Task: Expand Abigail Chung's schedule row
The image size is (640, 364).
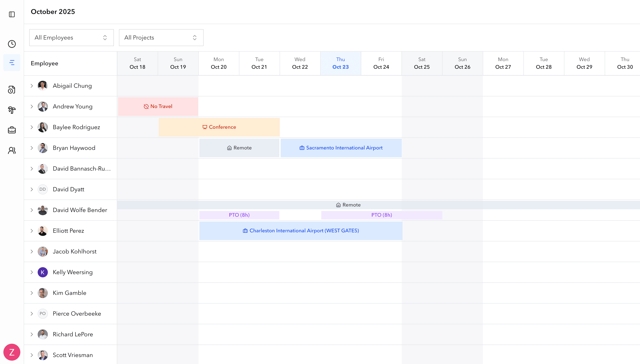Action: coord(32,86)
